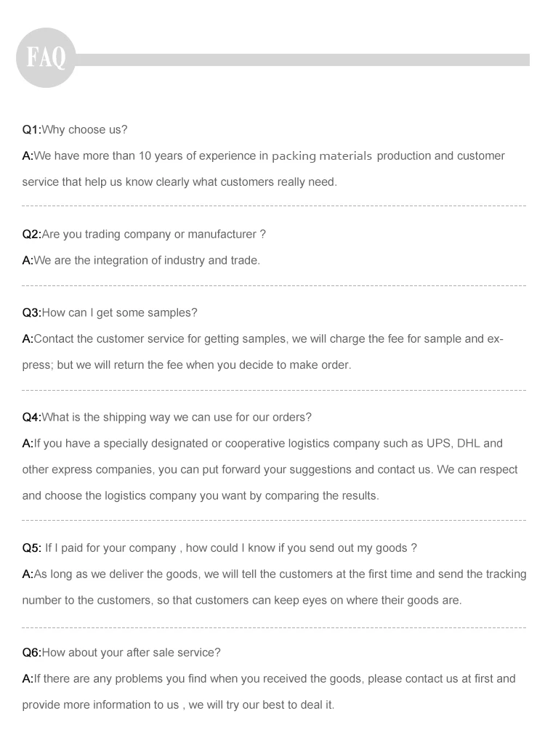Viewport: 545px width, 756px height.
Task: Click the round FAQ badge icon
Action: pos(45,57)
